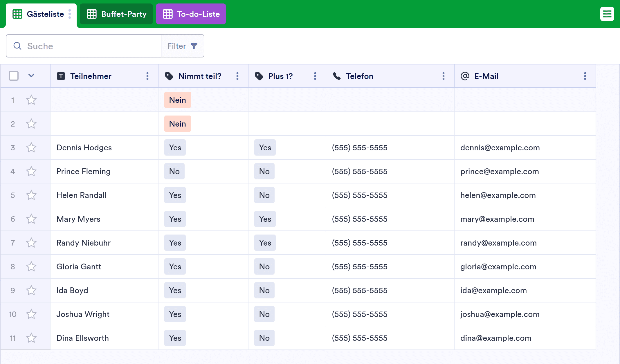Image resolution: width=620 pixels, height=364 pixels.
Task: Open Telefon column three-dot menu
Action: click(x=443, y=76)
